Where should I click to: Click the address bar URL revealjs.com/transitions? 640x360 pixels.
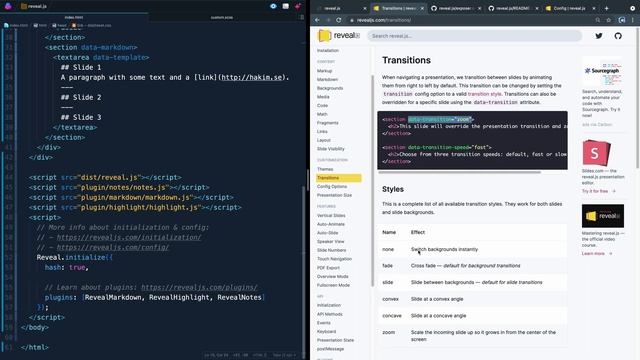pyautogui.click(x=384, y=20)
